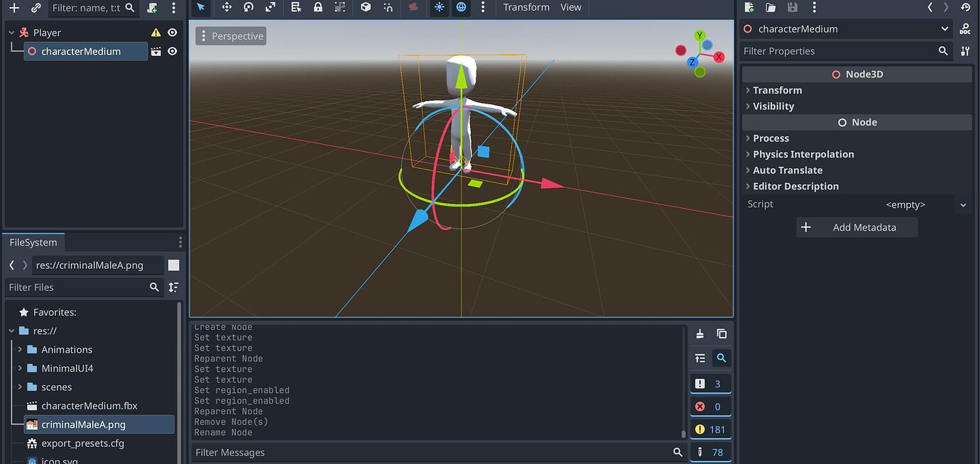
Task: Collapse the Player node tree
Action: coord(11,33)
